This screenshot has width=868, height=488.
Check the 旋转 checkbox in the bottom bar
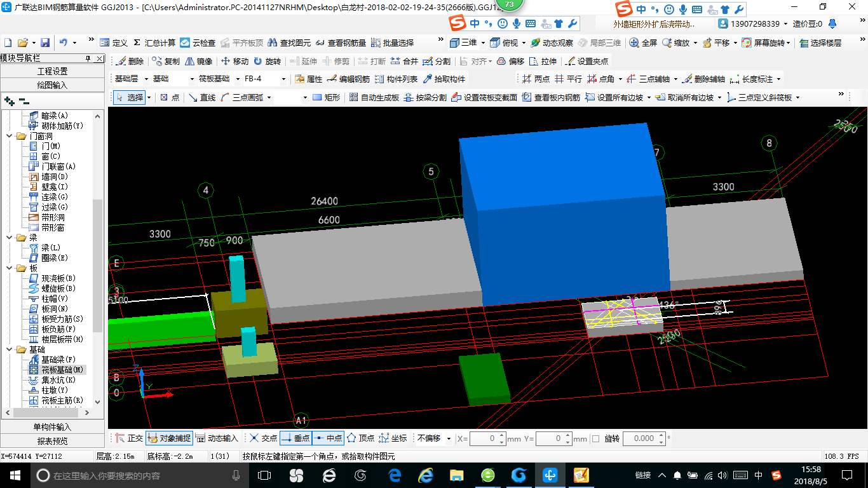595,438
